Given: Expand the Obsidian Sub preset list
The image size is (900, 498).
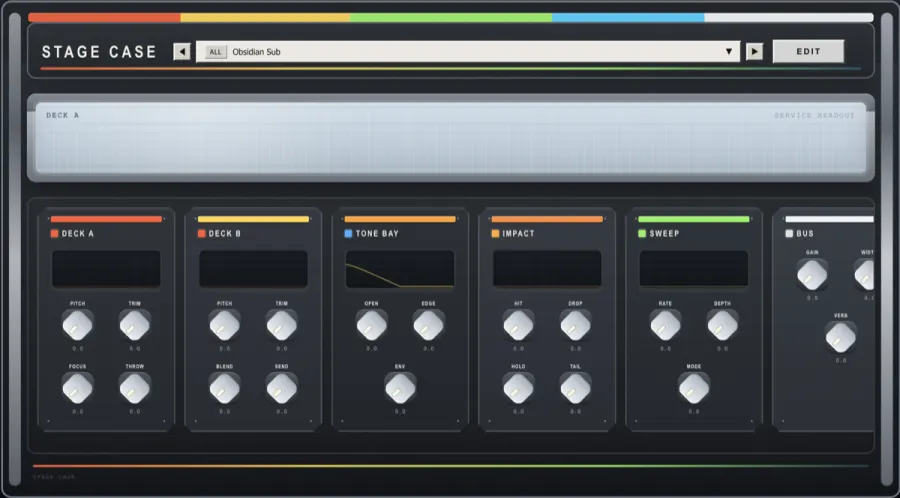Looking at the screenshot, I should [x=470, y=52].
